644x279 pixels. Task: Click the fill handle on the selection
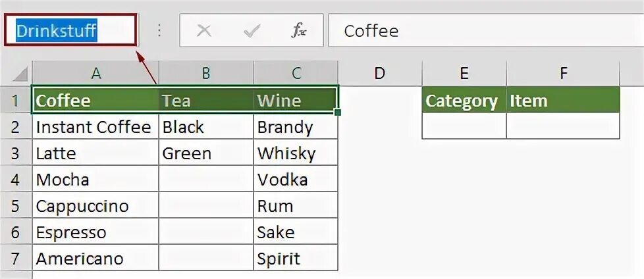(x=338, y=113)
